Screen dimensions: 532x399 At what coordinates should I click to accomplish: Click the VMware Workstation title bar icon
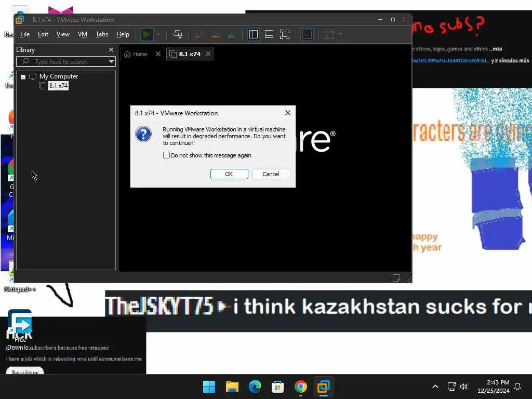click(20, 20)
